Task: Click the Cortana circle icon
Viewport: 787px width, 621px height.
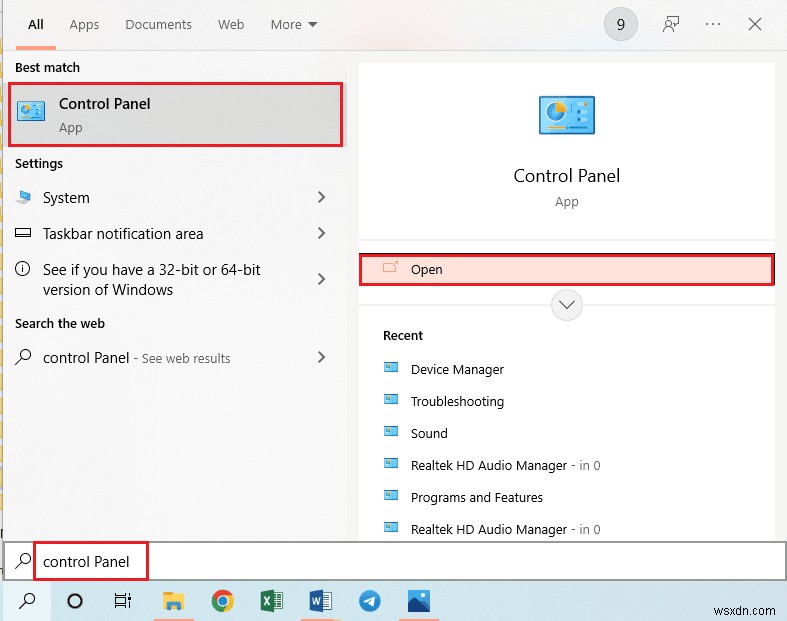Action: pos(75,601)
